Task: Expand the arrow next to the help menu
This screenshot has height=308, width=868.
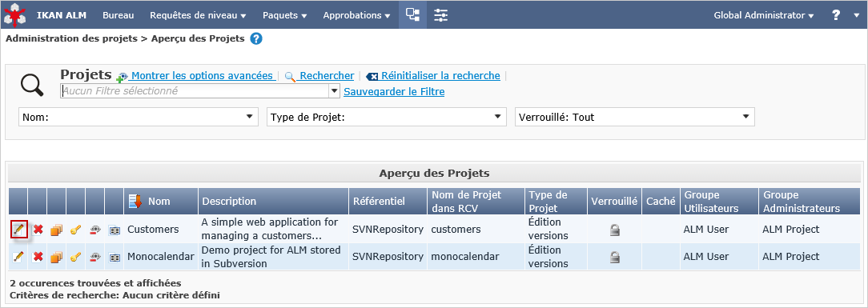Action: pyautogui.click(x=856, y=15)
